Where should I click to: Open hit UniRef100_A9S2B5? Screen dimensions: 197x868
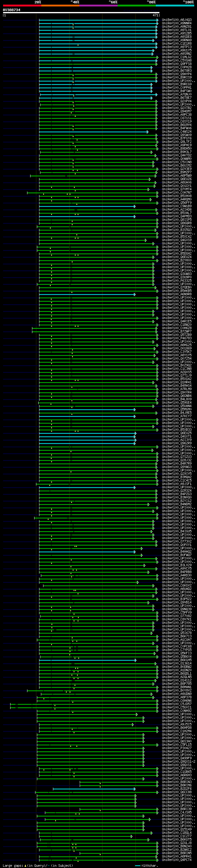point(177,33)
